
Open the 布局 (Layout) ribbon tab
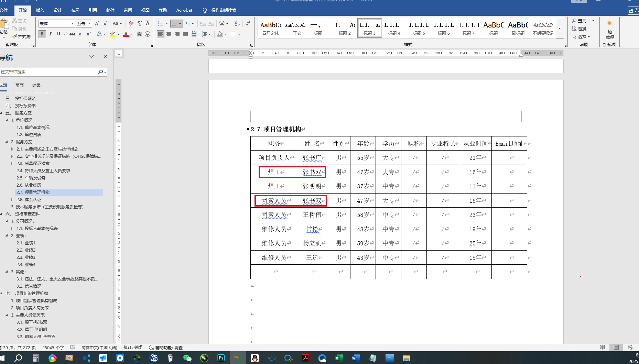75,10
